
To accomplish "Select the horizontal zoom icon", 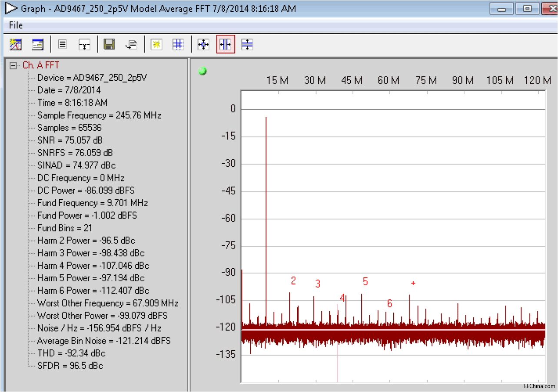I will click(x=226, y=44).
